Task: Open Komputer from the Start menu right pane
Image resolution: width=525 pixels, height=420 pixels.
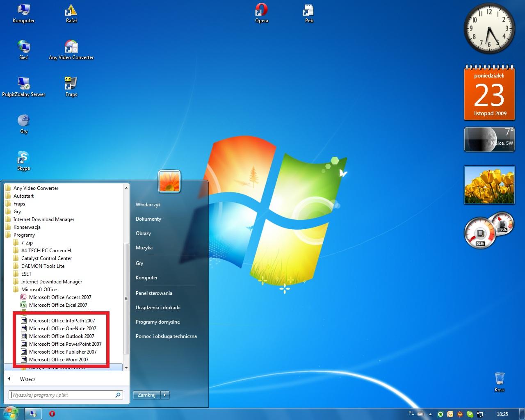Action: (146, 278)
